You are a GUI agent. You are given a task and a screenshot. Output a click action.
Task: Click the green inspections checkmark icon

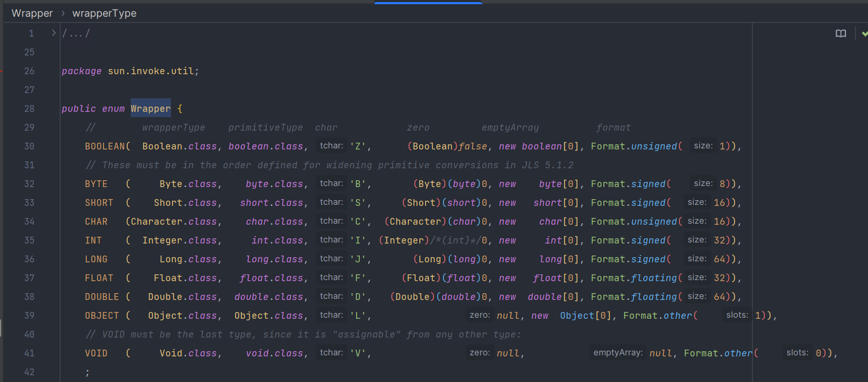pyautogui.click(x=864, y=33)
